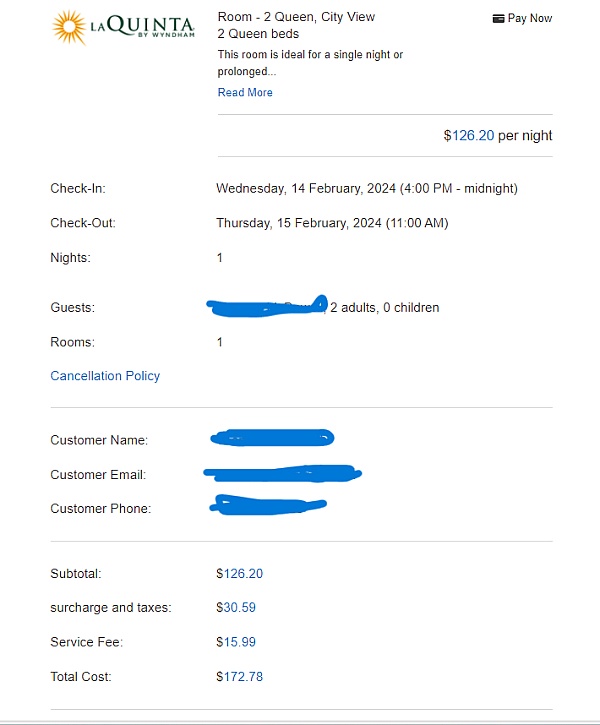Click the La Quinta sun logo
This screenshot has height=725, width=600.
69,28
